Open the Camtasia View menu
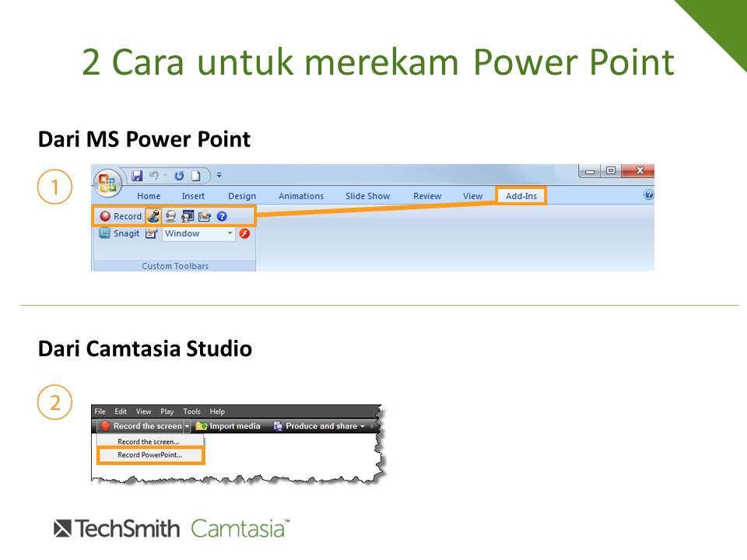This screenshot has width=747, height=560. tap(143, 411)
